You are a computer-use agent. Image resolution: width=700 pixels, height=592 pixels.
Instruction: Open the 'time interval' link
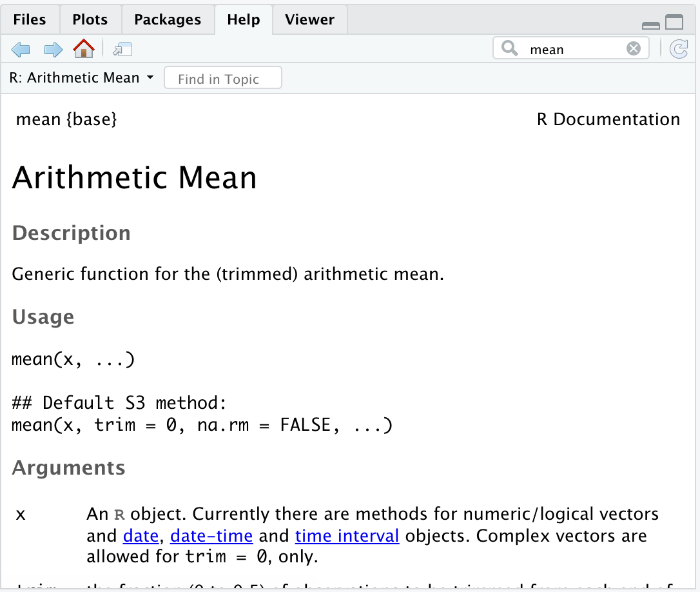tap(347, 535)
